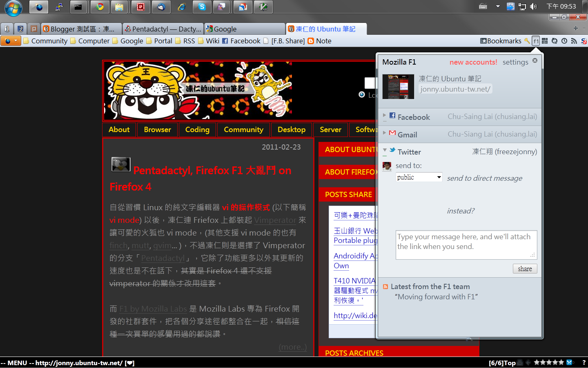Image resolution: width=588 pixels, height=368 pixels.
Task: Click the on-screen keyboard tray icon
Action: pos(483,7)
